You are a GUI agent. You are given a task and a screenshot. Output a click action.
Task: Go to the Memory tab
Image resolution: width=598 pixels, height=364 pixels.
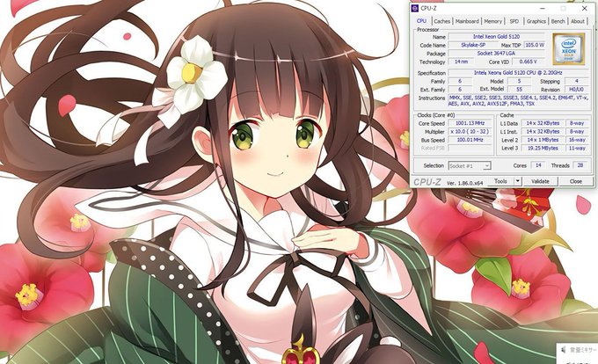coord(492,21)
